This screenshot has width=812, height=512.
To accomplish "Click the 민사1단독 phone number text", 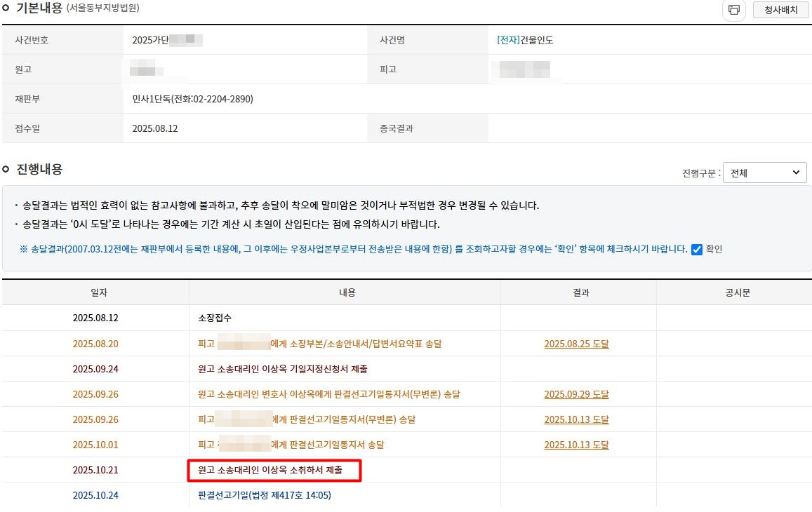I will [x=192, y=99].
